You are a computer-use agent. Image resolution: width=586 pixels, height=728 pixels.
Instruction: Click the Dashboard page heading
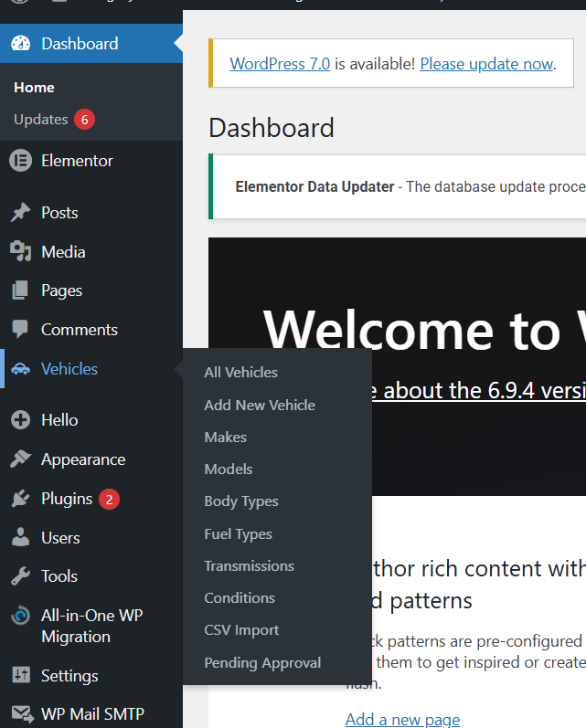[272, 128]
